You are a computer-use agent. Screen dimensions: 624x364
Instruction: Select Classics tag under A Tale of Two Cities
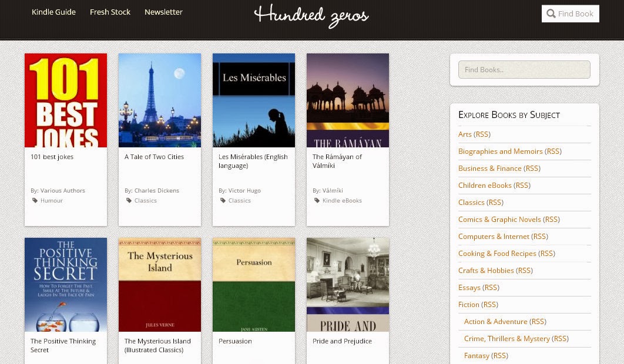pyautogui.click(x=145, y=201)
